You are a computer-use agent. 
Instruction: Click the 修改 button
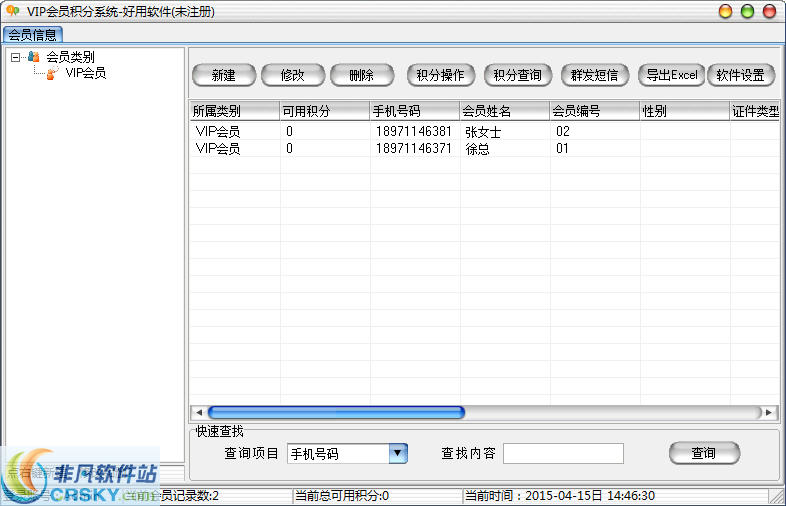[293, 75]
